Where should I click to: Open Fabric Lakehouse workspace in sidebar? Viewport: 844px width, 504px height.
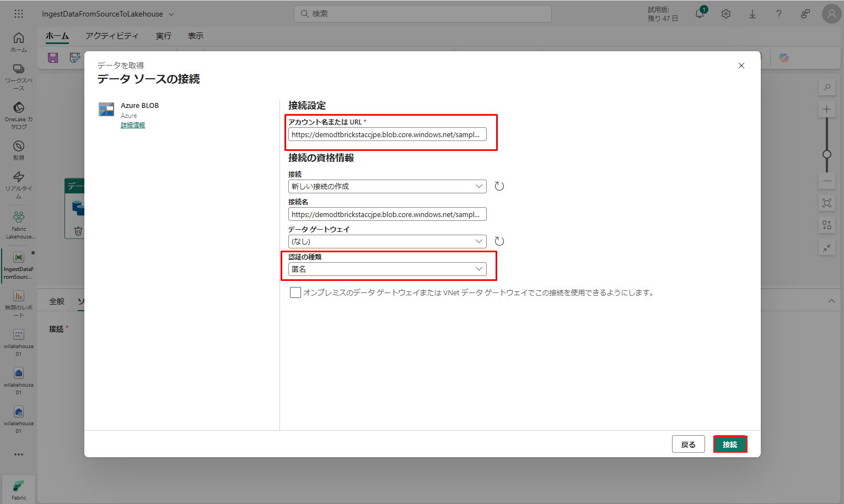[19, 225]
